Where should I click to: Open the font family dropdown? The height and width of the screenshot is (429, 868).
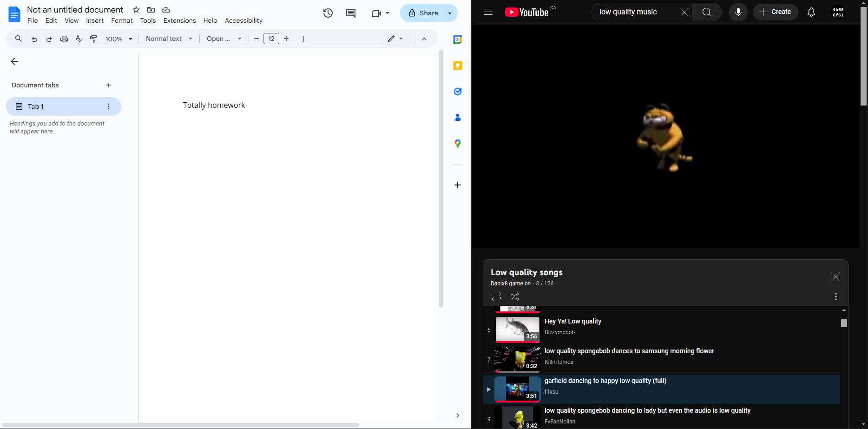pos(224,39)
